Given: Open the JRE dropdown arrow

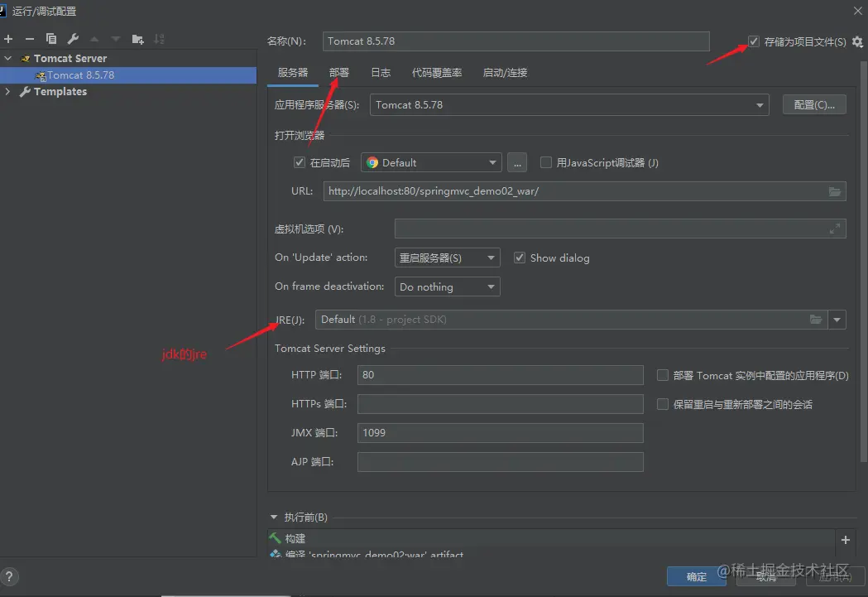Looking at the screenshot, I should [837, 320].
